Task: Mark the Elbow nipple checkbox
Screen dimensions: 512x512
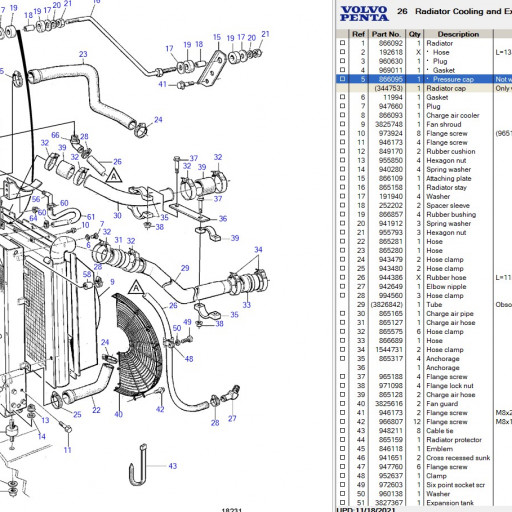Action: tap(342, 286)
